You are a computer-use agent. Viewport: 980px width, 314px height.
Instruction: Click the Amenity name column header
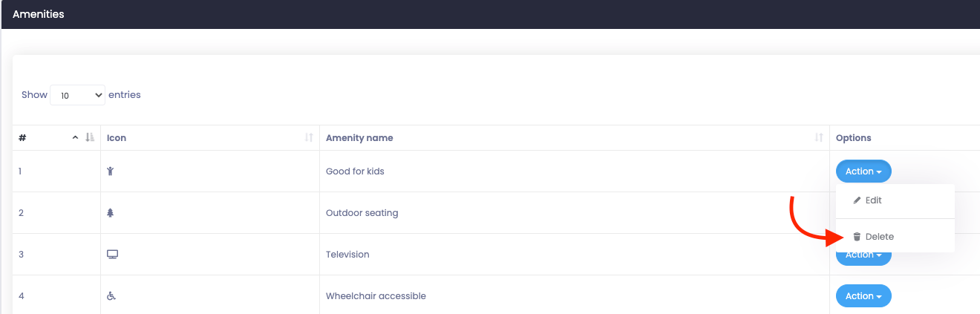click(x=359, y=138)
